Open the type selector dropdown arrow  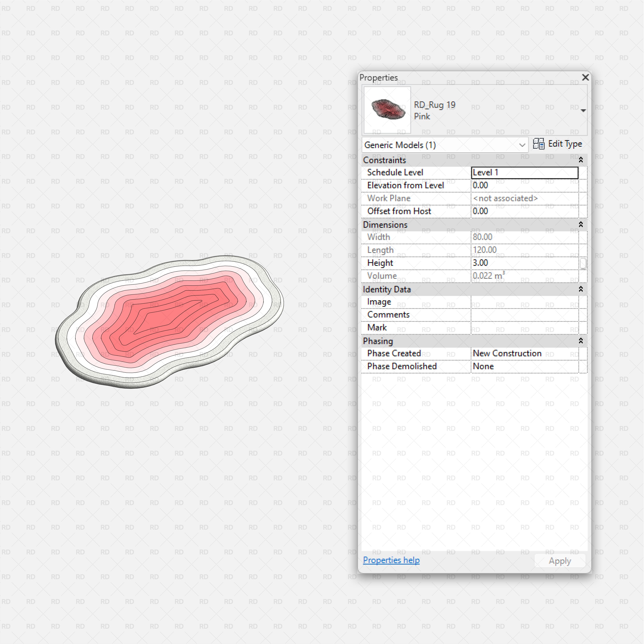[x=583, y=111]
